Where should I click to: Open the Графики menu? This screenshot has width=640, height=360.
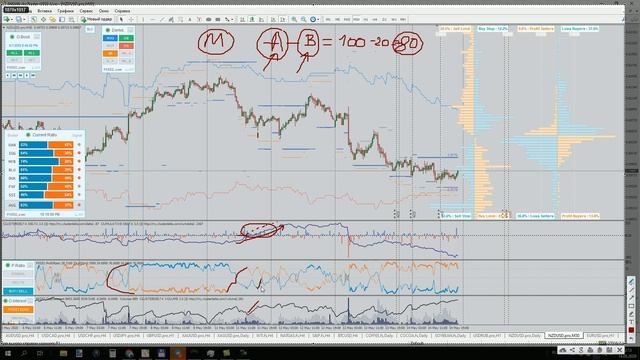coord(66,11)
